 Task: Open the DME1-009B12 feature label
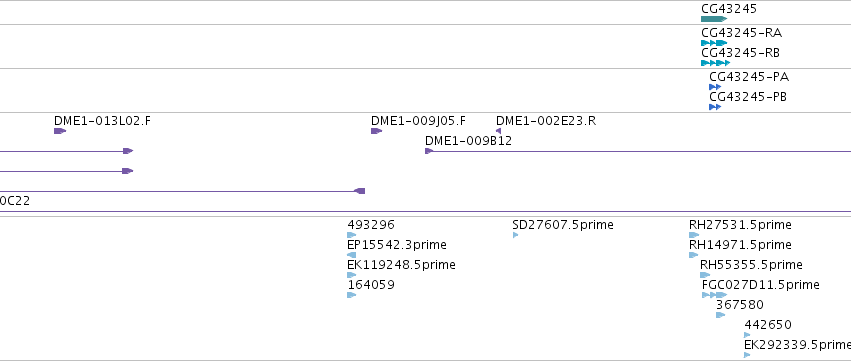pos(468,141)
